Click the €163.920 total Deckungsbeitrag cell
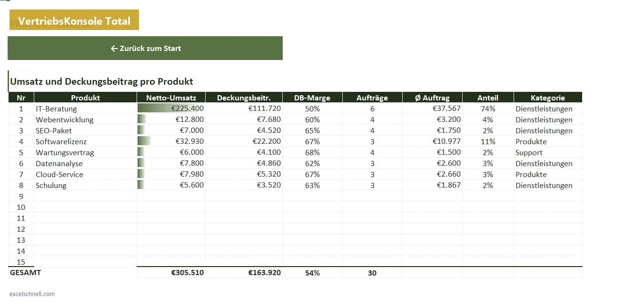 [x=244, y=273]
